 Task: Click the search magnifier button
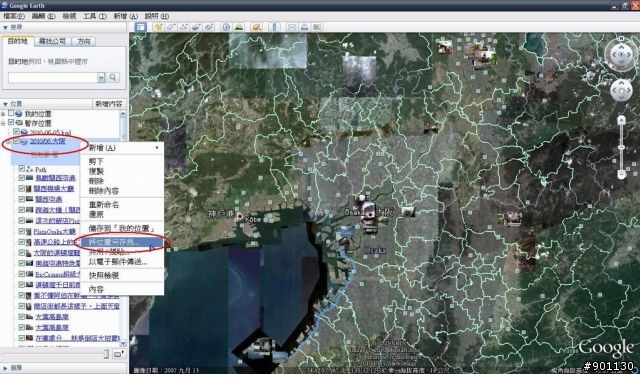tap(113, 77)
